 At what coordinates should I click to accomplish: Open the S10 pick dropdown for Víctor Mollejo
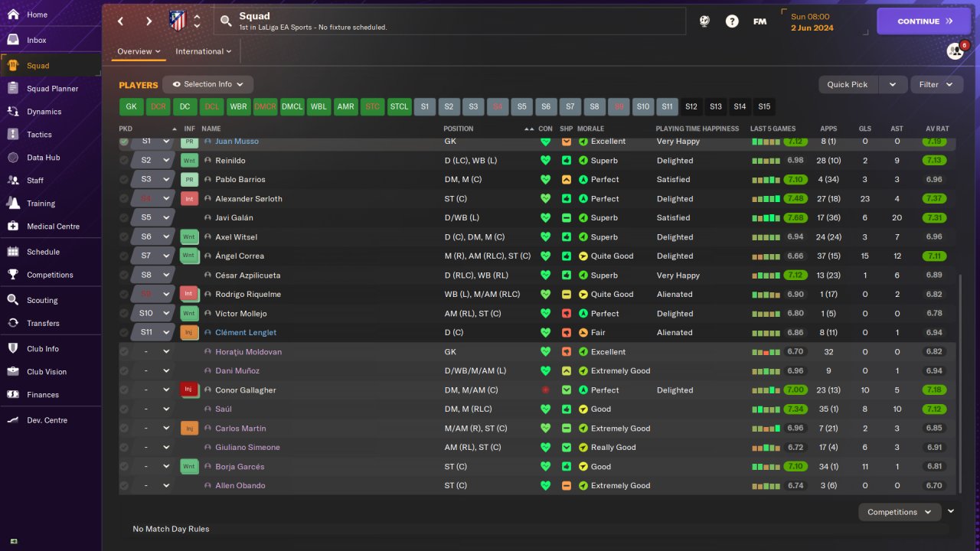(x=166, y=314)
